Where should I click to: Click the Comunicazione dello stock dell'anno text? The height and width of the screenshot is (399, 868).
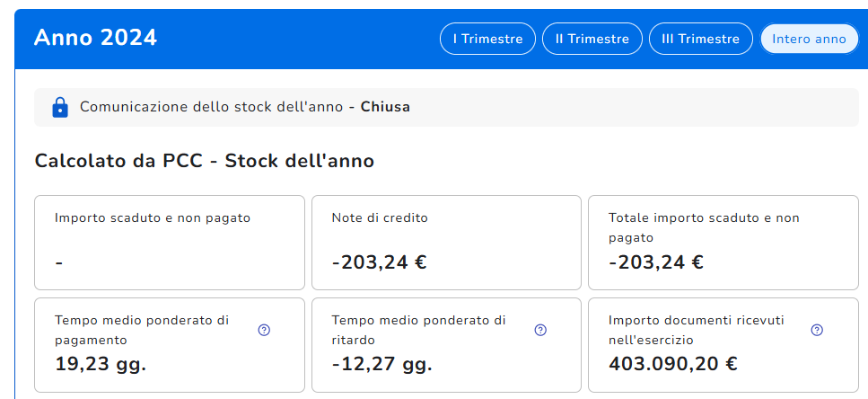[x=211, y=107]
